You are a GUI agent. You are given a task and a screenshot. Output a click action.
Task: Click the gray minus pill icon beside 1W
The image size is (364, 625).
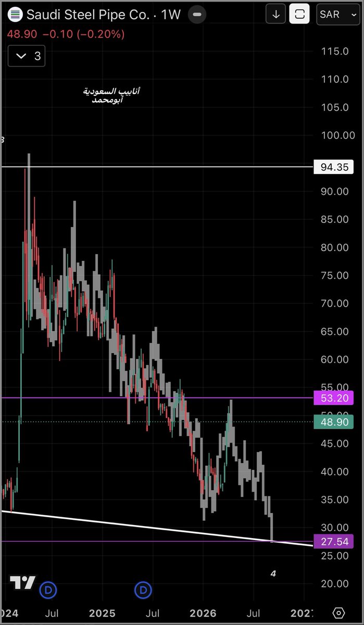click(x=197, y=15)
